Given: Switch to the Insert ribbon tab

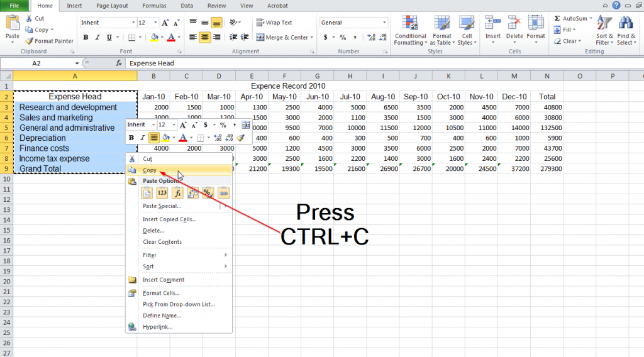Looking at the screenshot, I should point(74,6).
